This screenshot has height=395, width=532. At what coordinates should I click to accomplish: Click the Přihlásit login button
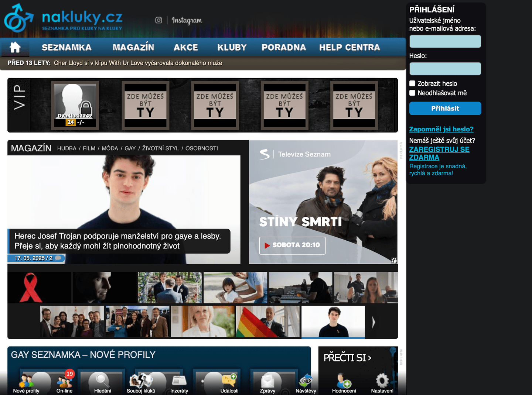coord(445,109)
